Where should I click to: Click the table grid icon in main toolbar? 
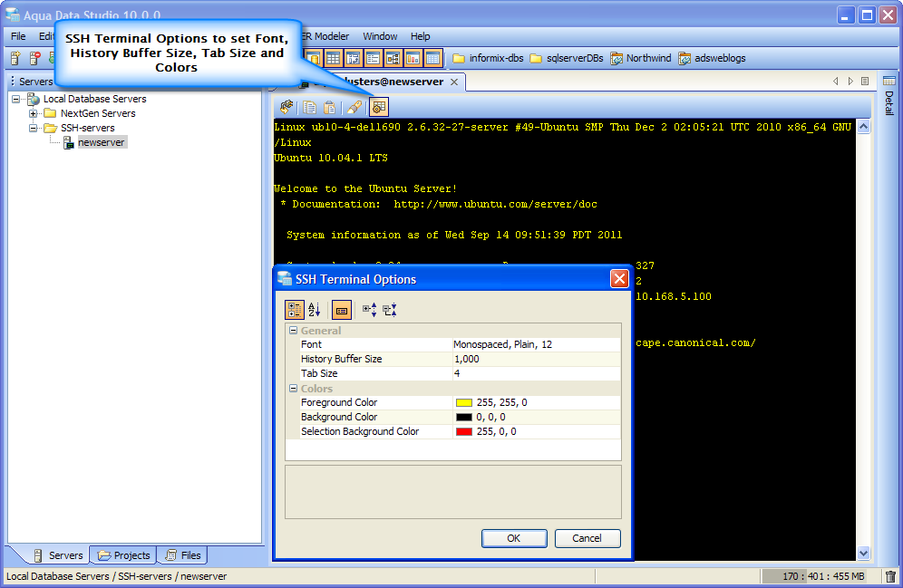pyautogui.click(x=333, y=58)
